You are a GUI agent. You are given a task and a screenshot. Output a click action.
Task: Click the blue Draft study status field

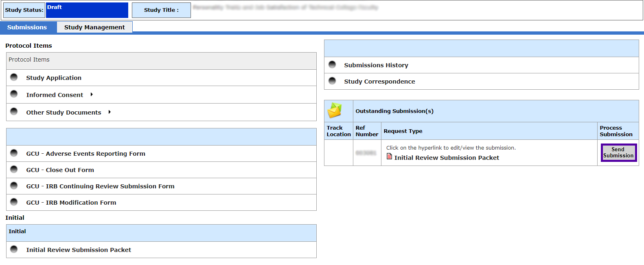click(x=87, y=10)
